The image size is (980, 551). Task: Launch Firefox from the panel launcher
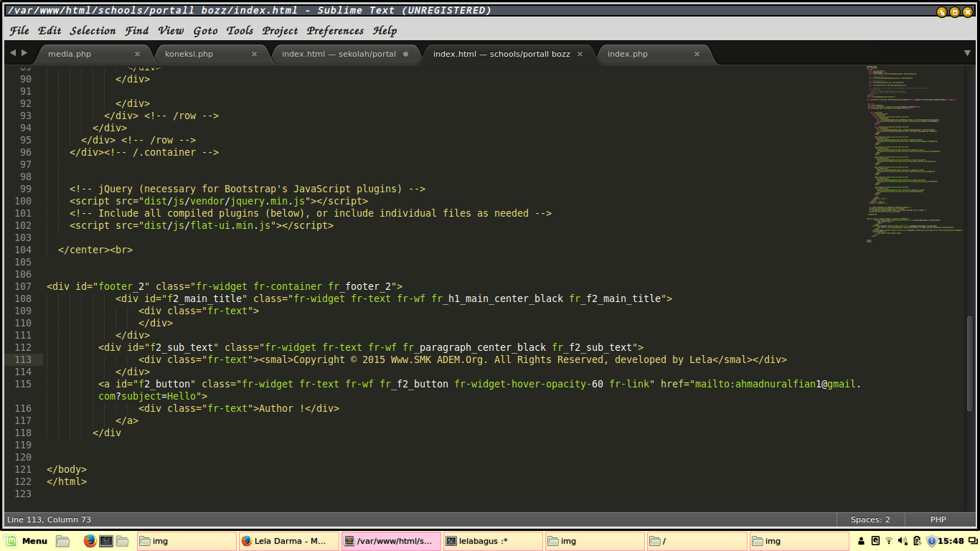tap(90, 541)
